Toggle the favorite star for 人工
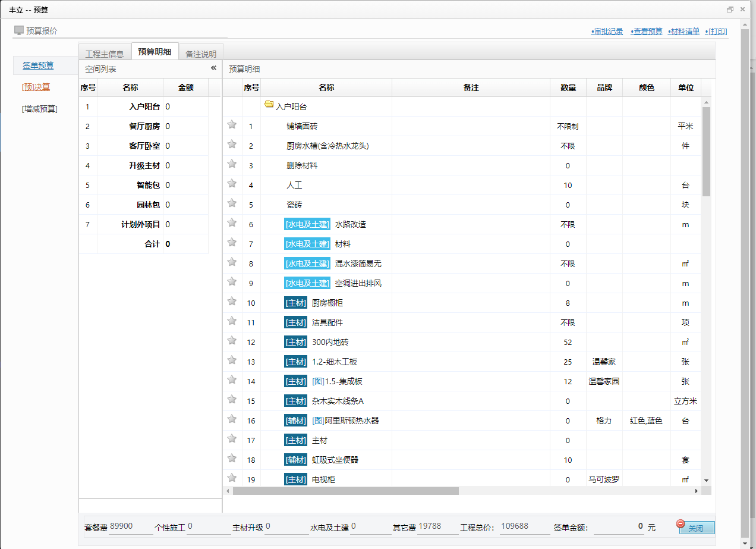This screenshot has width=756, height=549. coord(231,184)
